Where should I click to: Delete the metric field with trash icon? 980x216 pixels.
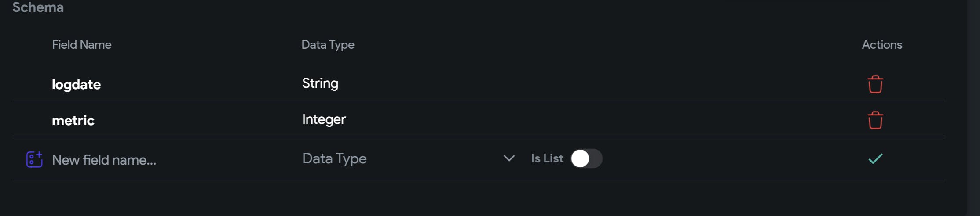(x=875, y=120)
